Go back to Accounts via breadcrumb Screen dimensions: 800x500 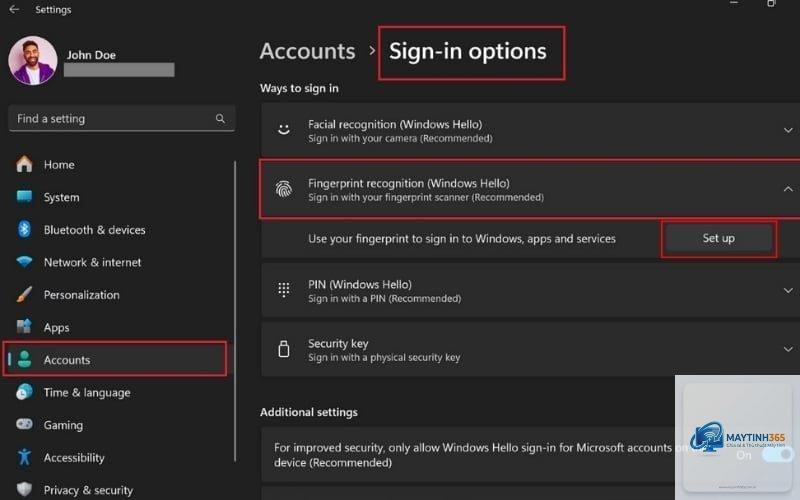[307, 52]
